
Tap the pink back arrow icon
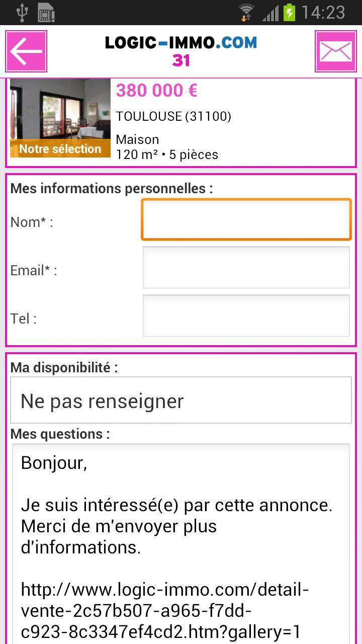(26, 50)
